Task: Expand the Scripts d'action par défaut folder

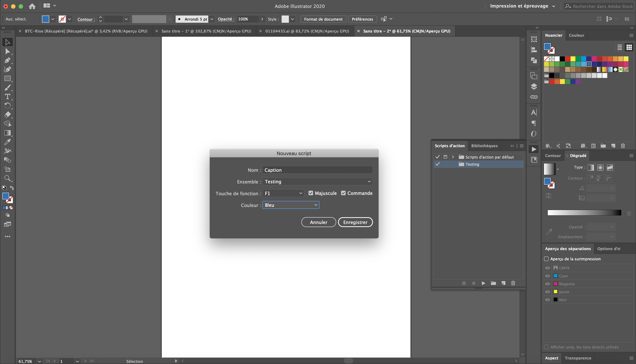Action: click(453, 157)
